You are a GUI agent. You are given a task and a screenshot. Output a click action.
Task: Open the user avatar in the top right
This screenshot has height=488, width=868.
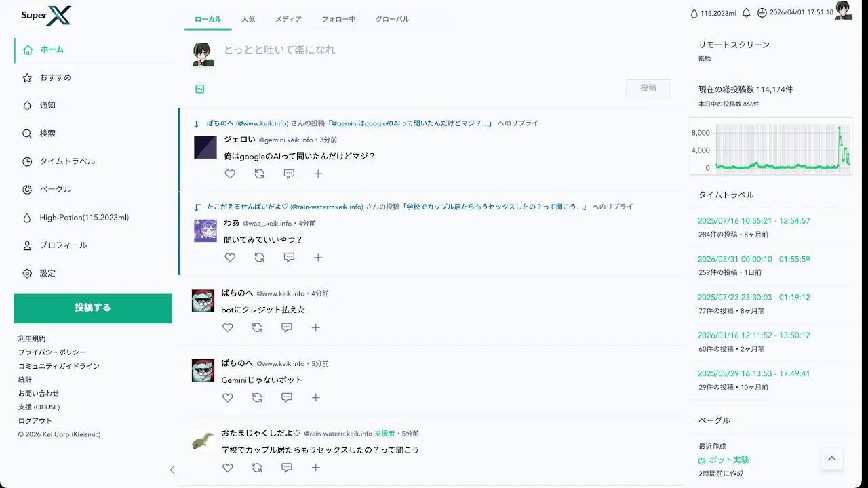(x=844, y=11)
